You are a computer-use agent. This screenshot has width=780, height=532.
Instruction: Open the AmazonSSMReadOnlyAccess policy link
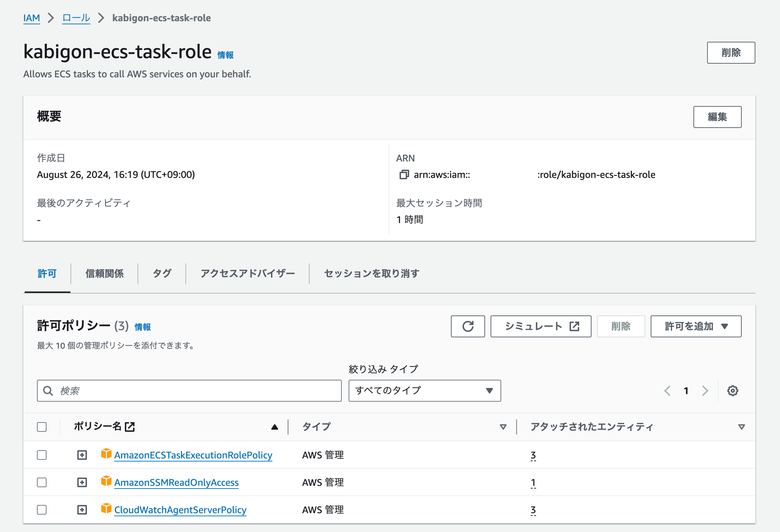pos(176,482)
